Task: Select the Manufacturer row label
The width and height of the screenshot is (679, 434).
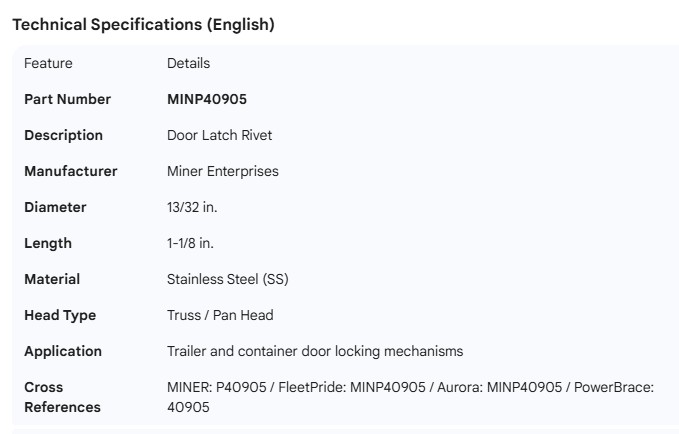Action: pos(70,171)
